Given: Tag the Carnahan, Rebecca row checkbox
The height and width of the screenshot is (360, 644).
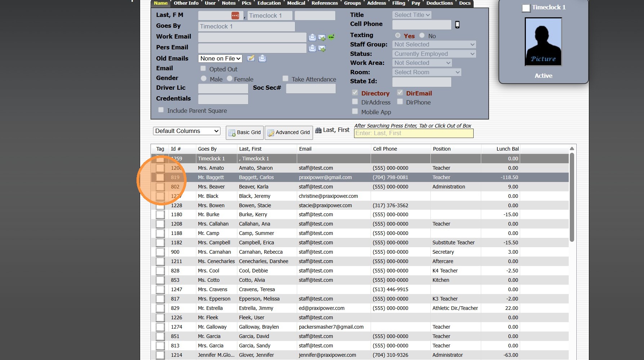Looking at the screenshot, I should click(x=160, y=252).
